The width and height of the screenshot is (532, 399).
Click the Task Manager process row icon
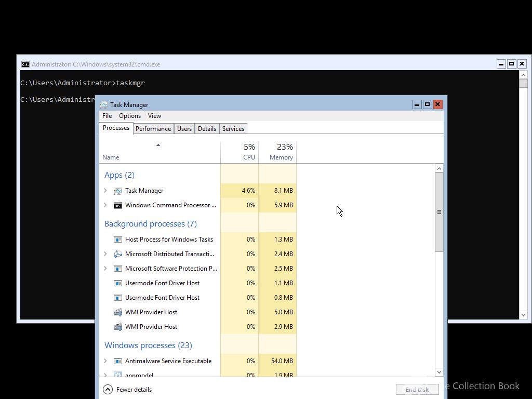(118, 191)
